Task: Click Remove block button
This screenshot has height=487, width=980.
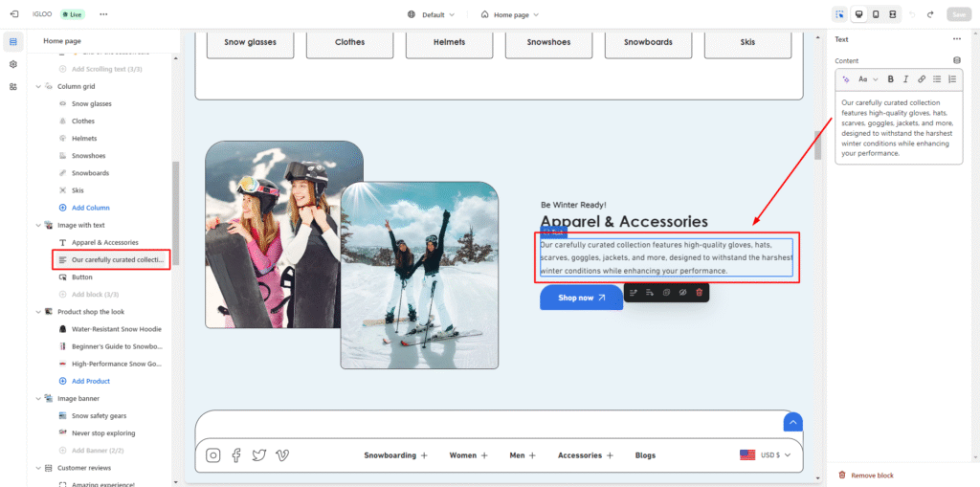Action: click(872, 476)
